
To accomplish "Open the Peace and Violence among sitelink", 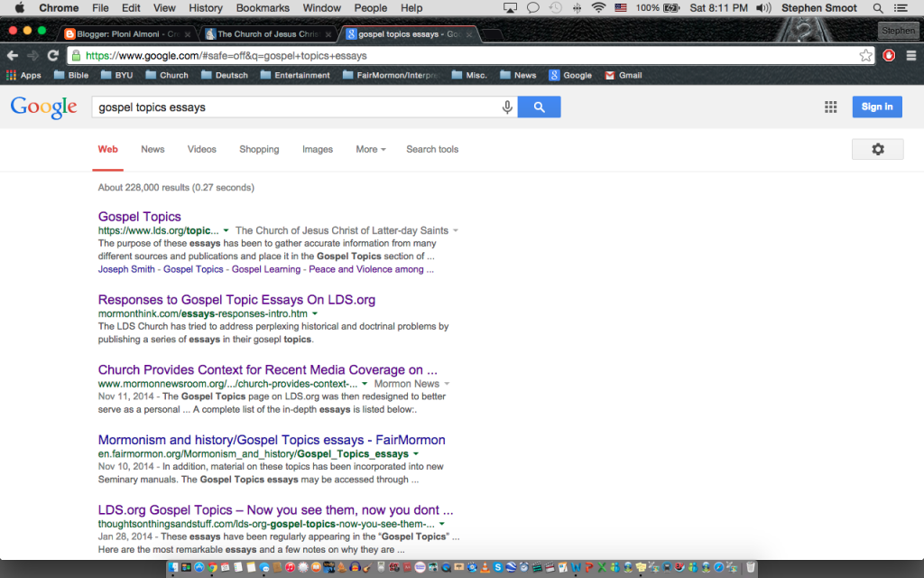I will pyautogui.click(x=371, y=269).
